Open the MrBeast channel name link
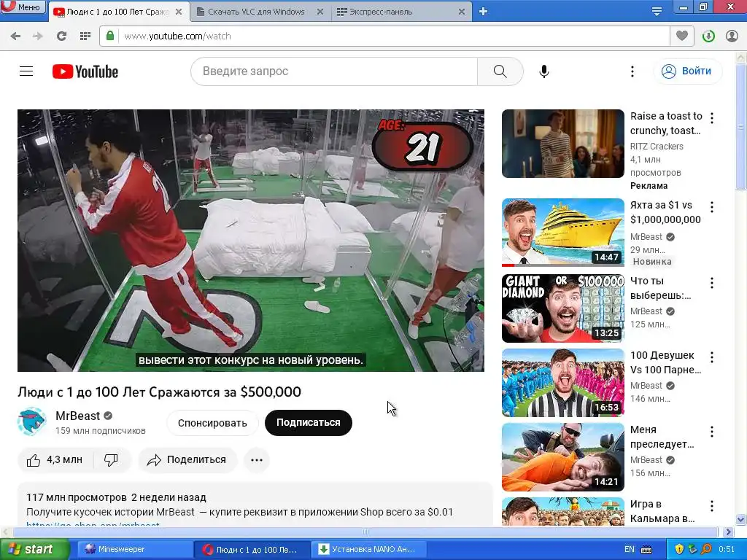The width and height of the screenshot is (747, 560). tap(77, 416)
